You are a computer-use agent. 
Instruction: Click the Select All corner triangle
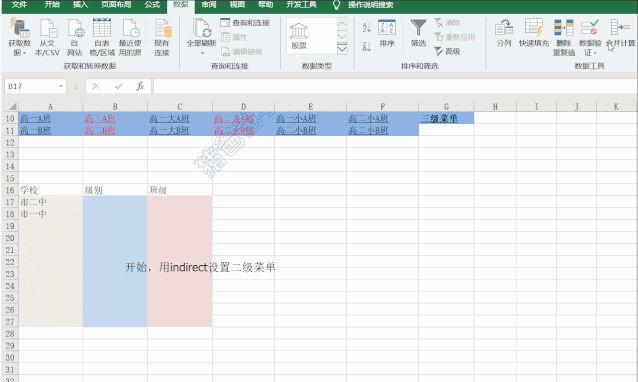[12, 107]
